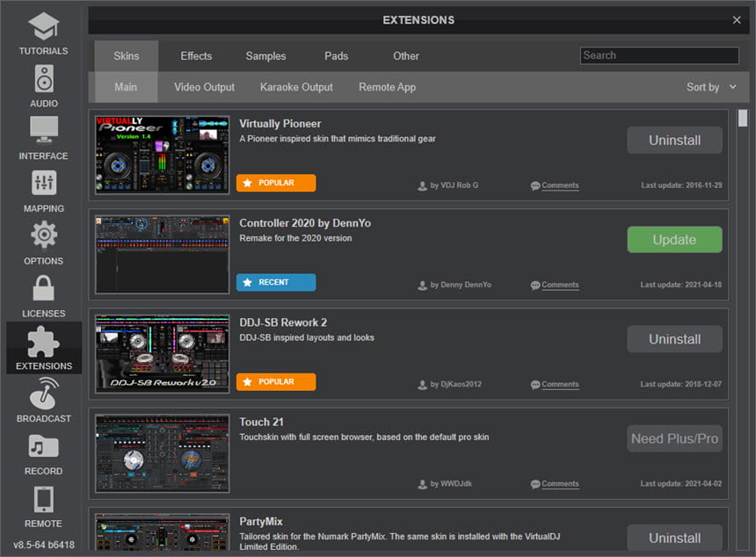The width and height of the screenshot is (756, 557).
Task: Click the 'by Denny DennYo' author text
Action: point(461,285)
